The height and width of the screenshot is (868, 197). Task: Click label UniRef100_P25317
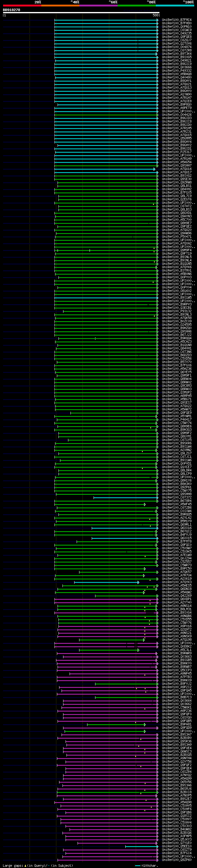(177, 152)
